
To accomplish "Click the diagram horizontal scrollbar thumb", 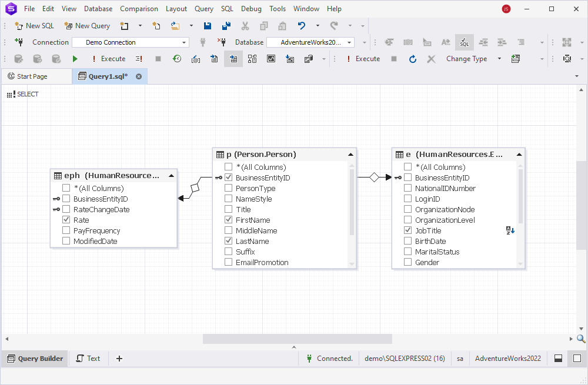I will pyautogui.click(x=298, y=339).
